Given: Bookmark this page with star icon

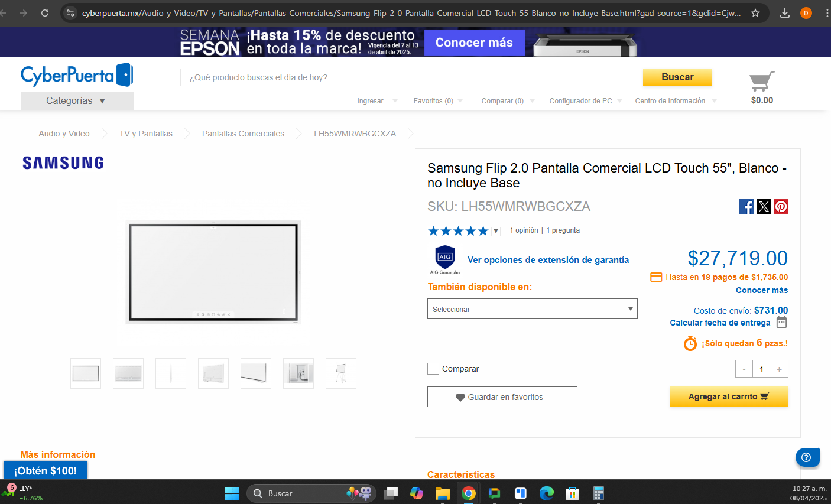Looking at the screenshot, I should 755,13.
